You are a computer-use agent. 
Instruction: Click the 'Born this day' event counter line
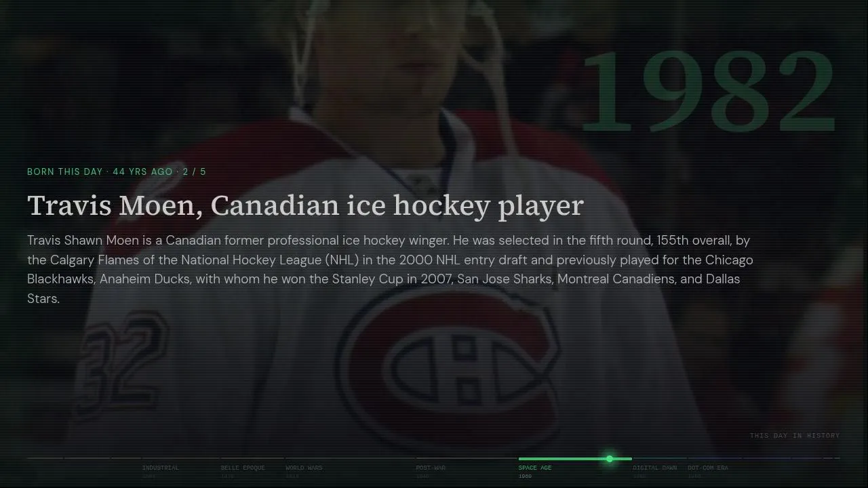pyautogui.click(x=117, y=171)
